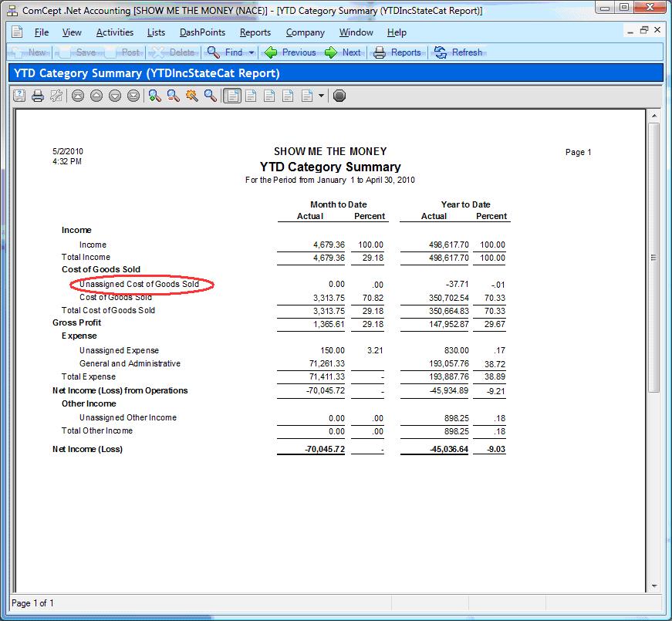Image resolution: width=672 pixels, height=621 pixels.
Task: Click the Zoom In magnifier icon
Action: (x=154, y=96)
